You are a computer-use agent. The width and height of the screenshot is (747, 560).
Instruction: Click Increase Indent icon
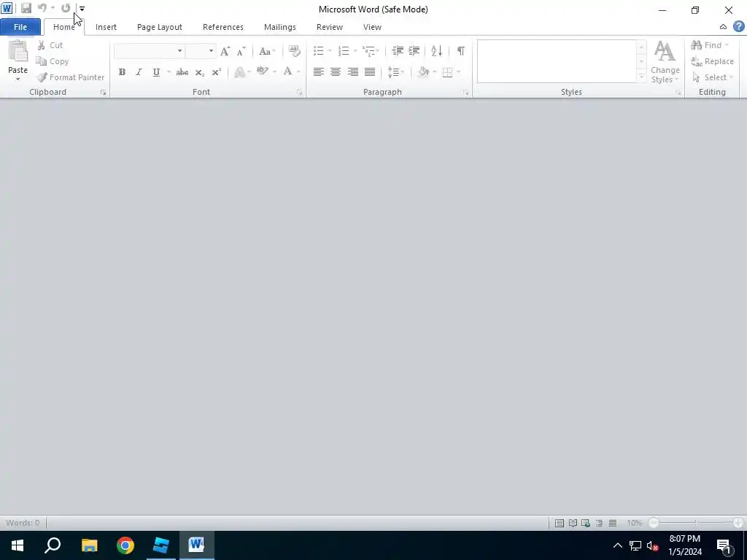pos(414,50)
